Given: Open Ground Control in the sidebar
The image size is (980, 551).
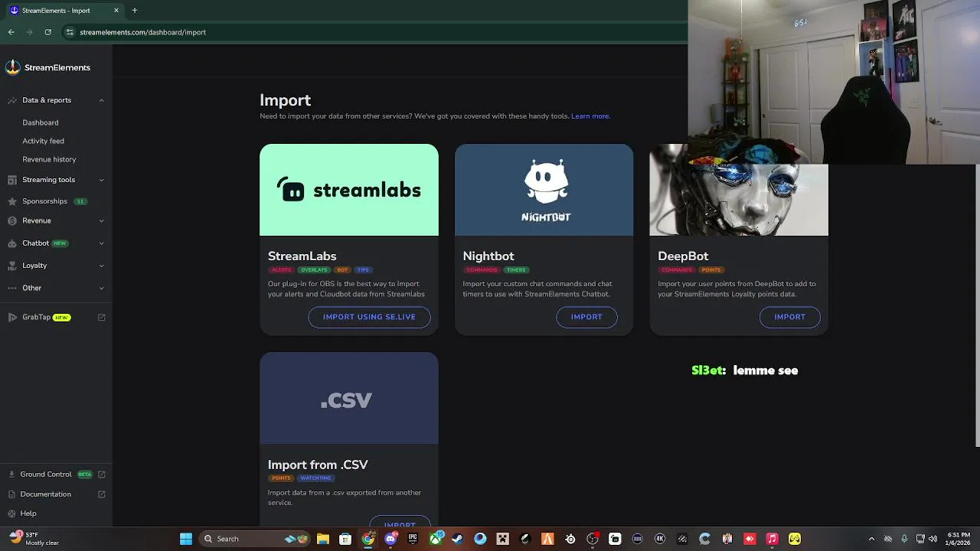Looking at the screenshot, I should (46, 474).
